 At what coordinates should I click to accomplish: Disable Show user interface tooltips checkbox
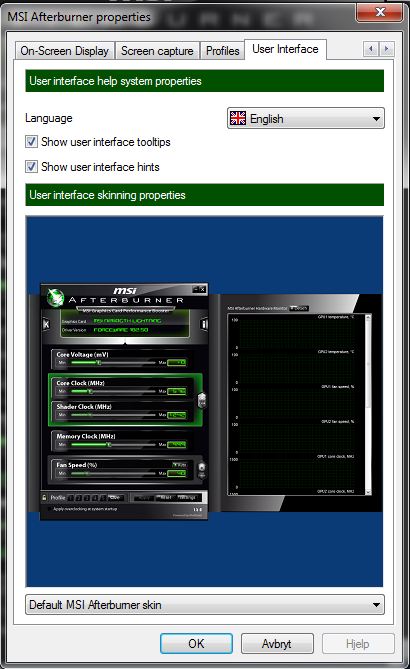pyautogui.click(x=31, y=142)
